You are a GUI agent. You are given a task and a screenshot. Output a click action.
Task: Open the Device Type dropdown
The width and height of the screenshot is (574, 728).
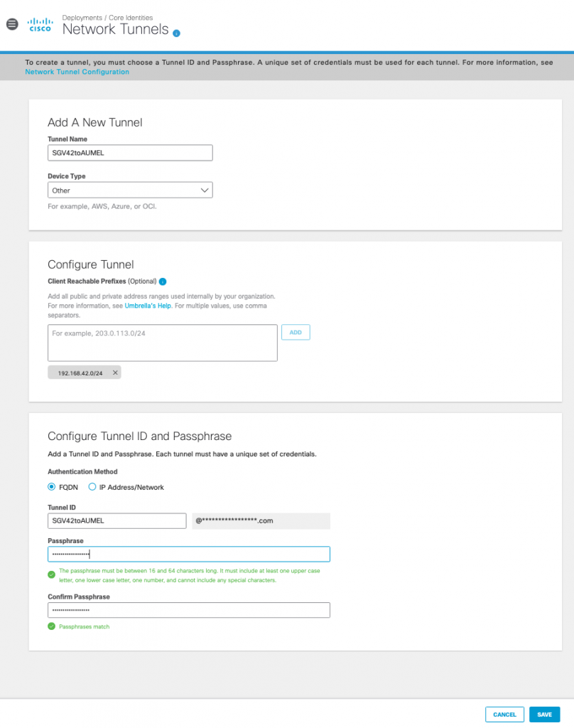[x=130, y=190]
